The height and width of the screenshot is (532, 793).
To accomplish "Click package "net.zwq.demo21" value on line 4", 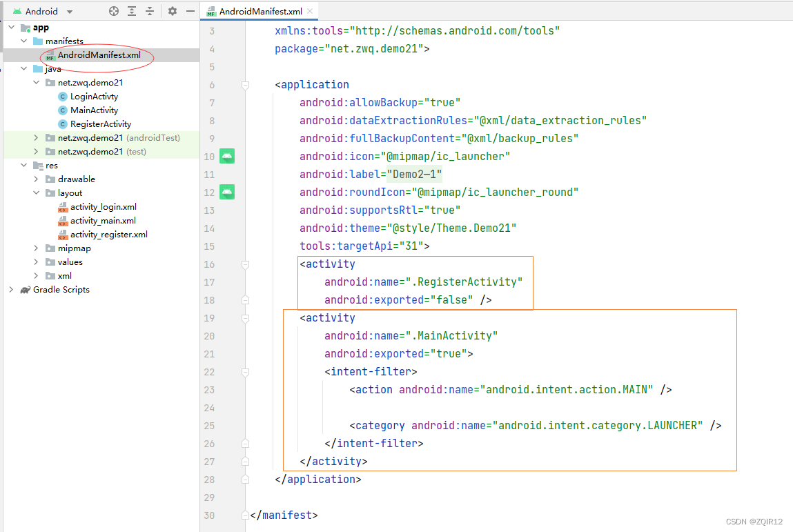I will [374, 49].
